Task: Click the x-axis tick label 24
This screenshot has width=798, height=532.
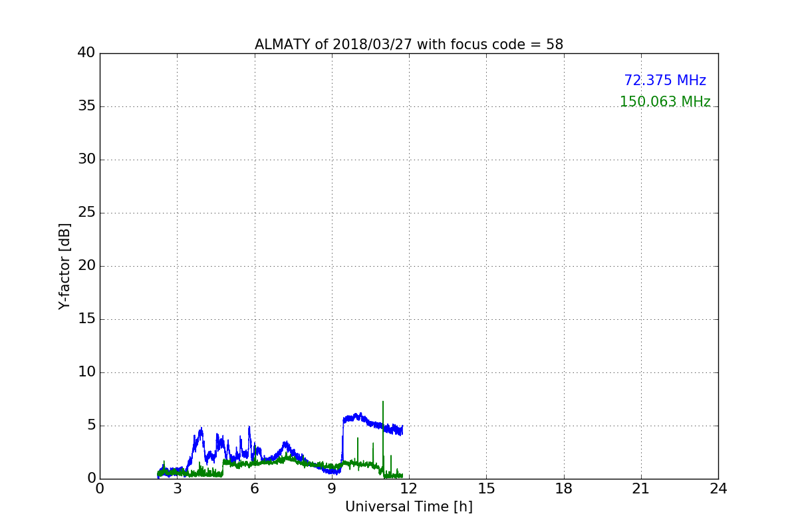Action: pos(718,489)
